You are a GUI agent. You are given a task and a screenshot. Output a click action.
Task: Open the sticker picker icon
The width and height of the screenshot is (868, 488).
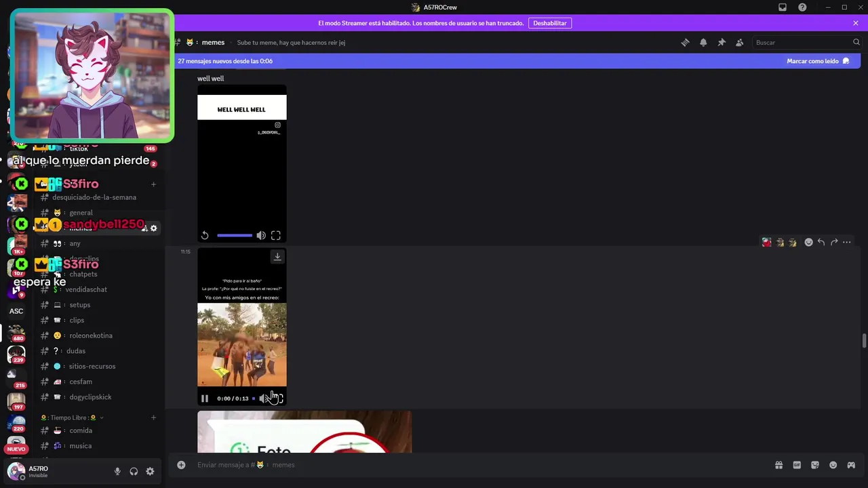coord(815,465)
